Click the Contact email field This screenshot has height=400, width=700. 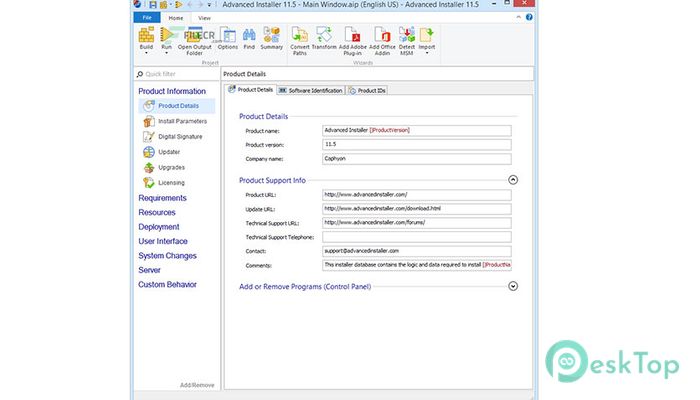[417, 251]
